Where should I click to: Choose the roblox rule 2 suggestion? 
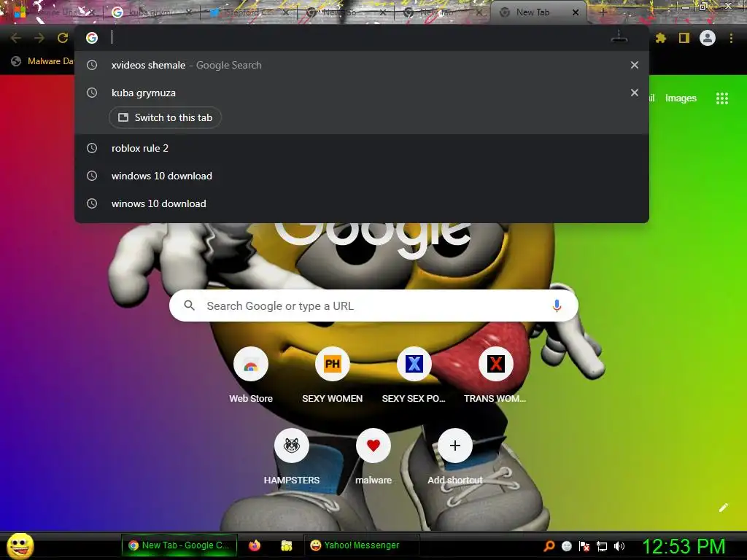pos(362,148)
